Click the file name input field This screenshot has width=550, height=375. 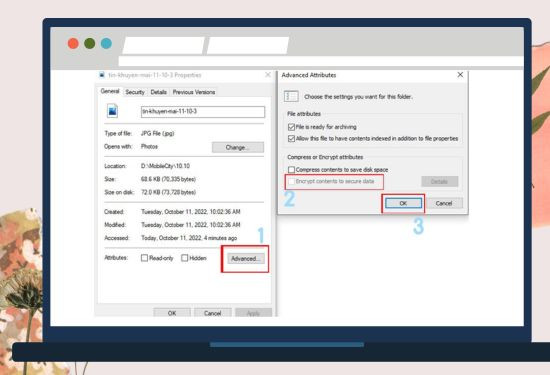(203, 112)
